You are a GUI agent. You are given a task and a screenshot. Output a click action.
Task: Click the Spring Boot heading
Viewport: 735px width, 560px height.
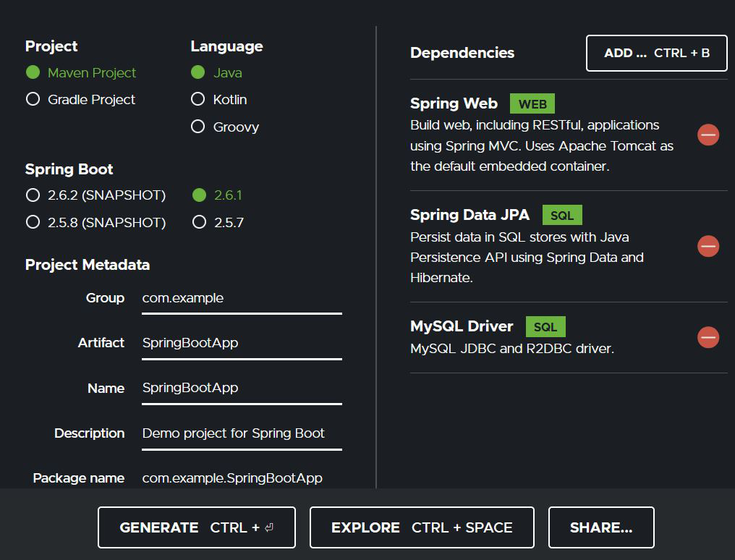[69, 169]
